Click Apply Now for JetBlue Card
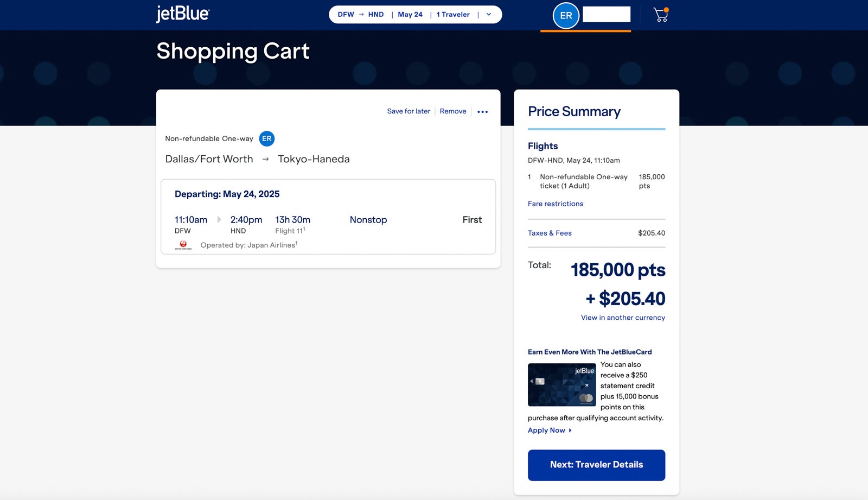The width and height of the screenshot is (868, 500). 546,431
